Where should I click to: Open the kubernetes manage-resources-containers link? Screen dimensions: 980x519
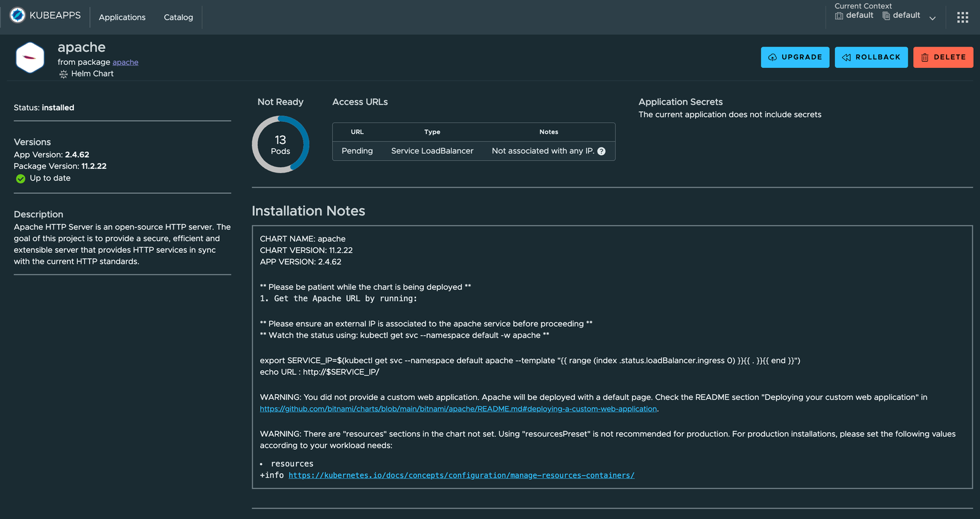[461, 476]
